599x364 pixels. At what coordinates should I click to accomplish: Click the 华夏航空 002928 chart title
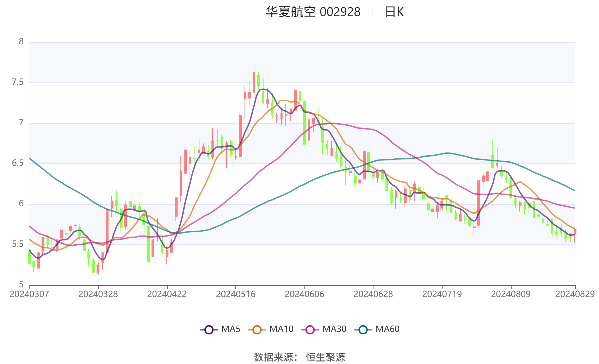coord(313,12)
